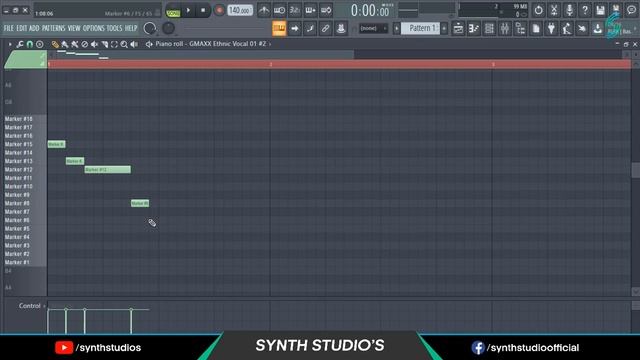This screenshot has height=360, width=640.
Task: Toggle wait for input before recording
Action: (x=280, y=10)
